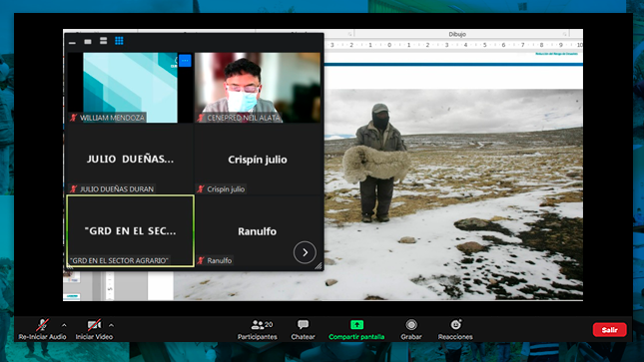Select GRD EN EL SECTOR AGRARIO tile
Viewport: 644px width, 362px height.
click(130, 231)
